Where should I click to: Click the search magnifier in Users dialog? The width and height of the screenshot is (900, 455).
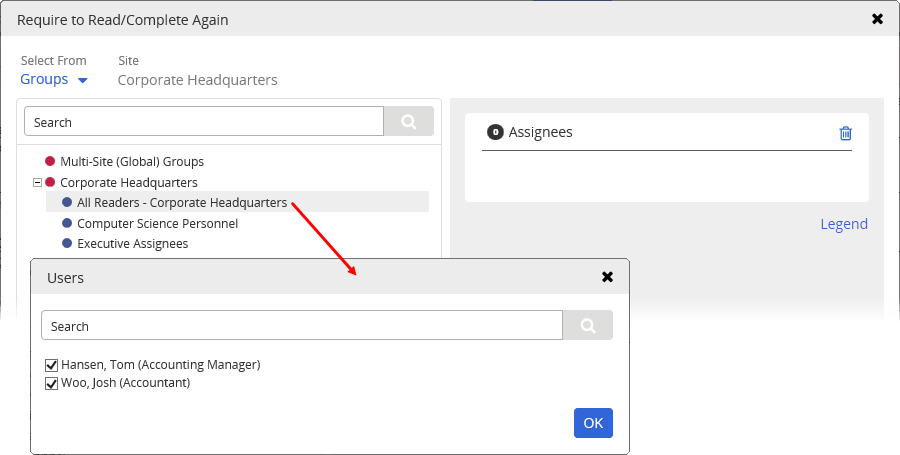click(588, 325)
